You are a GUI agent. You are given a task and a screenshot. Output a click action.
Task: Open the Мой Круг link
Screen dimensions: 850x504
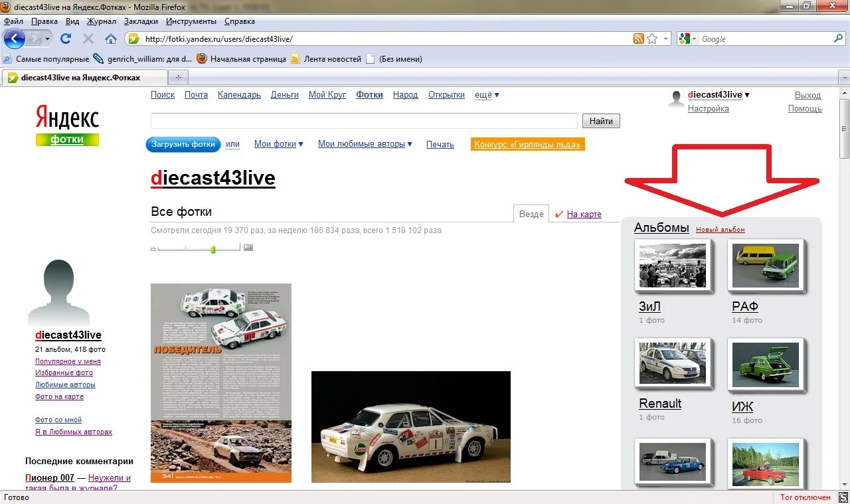coord(327,95)
